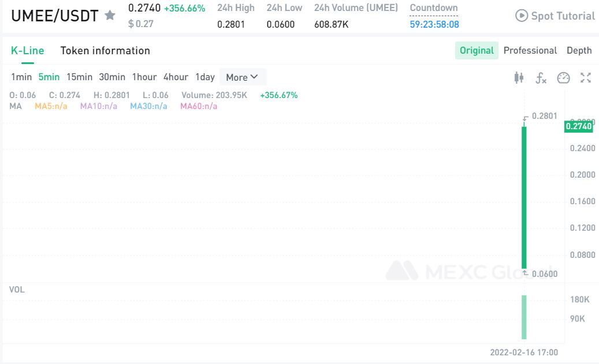Viewport: 599px width, 364px height.
Task: Choose the 1day interval
Action: click(x=205, y=77)
